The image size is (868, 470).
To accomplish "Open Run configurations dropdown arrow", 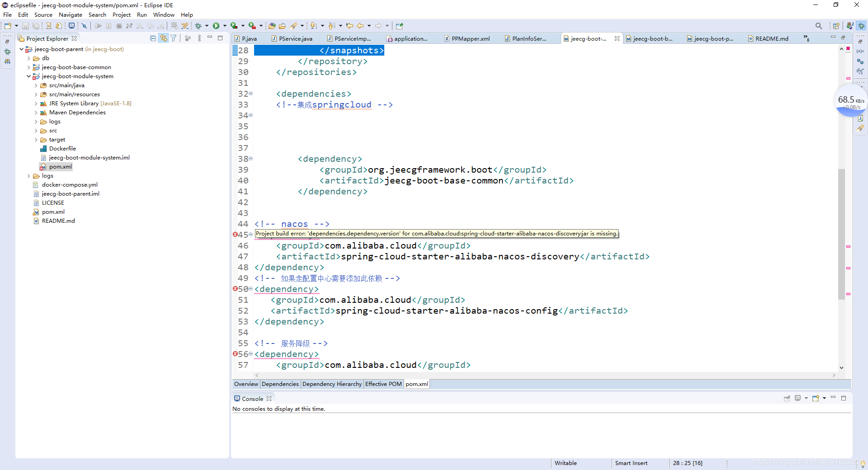I will tap(225, 26).
